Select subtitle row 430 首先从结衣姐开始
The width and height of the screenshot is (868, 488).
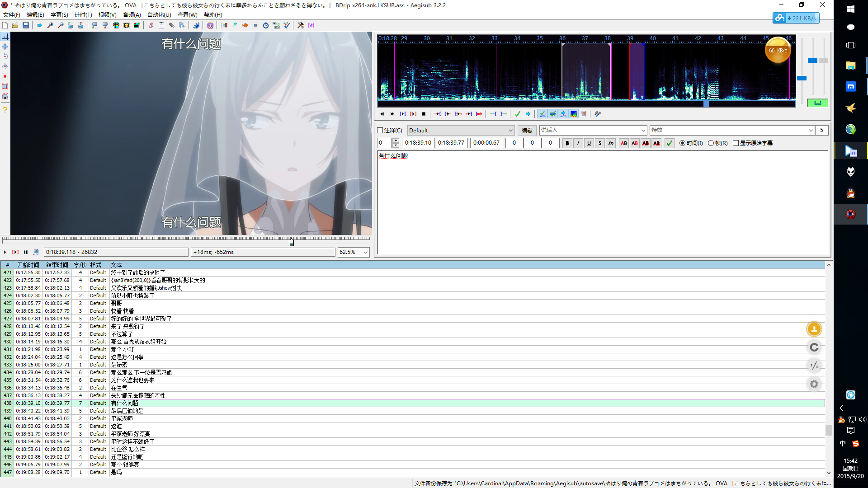413,342
